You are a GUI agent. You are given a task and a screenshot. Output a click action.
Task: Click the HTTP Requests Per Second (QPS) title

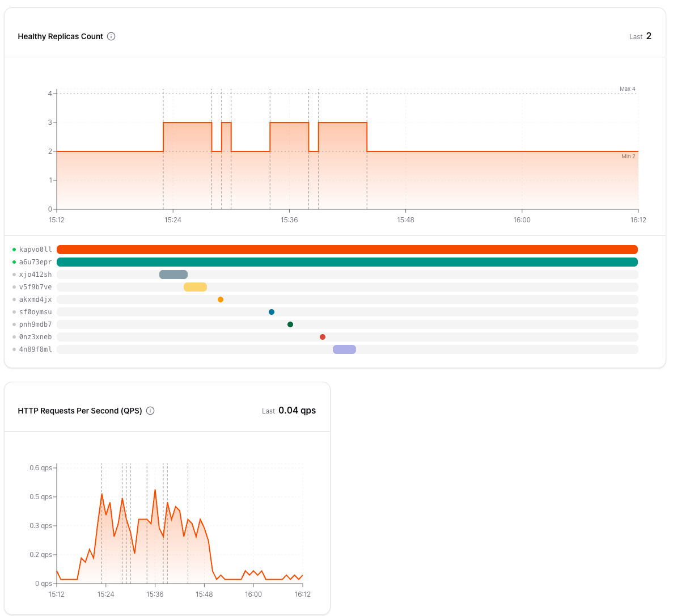[x=80, y=411]
